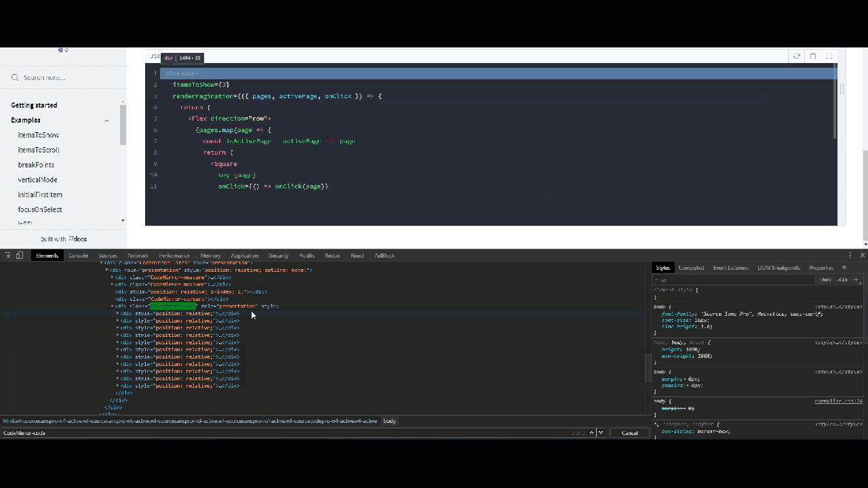Click the inspect element picker icon
Screen dimensions: 868x488
pos(8,256)
